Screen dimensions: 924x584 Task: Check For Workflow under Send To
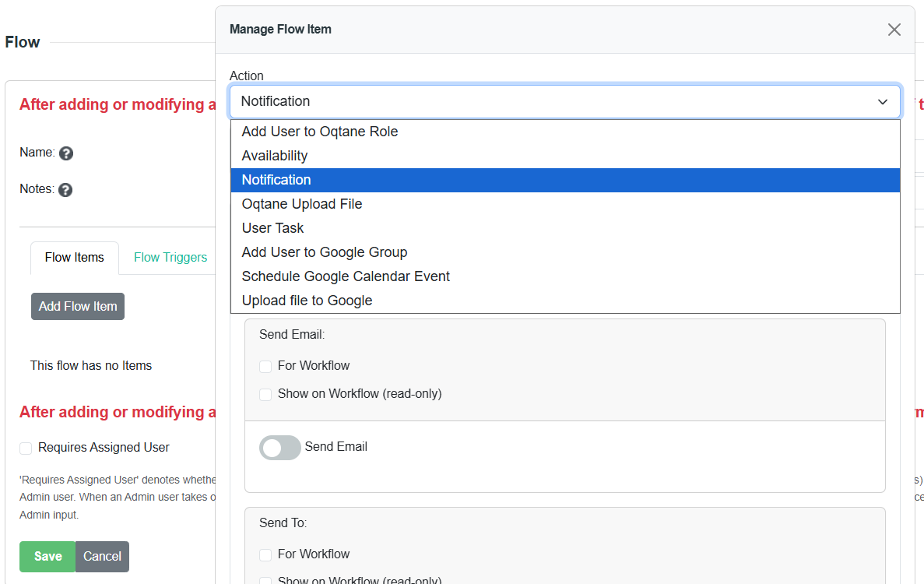click(265, 554)
